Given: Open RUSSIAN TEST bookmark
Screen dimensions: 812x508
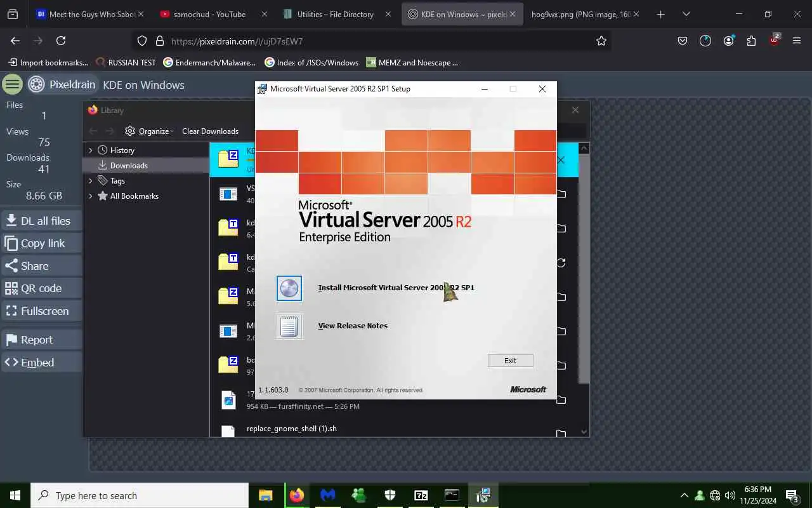Looking at the screenshot, I should click(x=126, y=62).
